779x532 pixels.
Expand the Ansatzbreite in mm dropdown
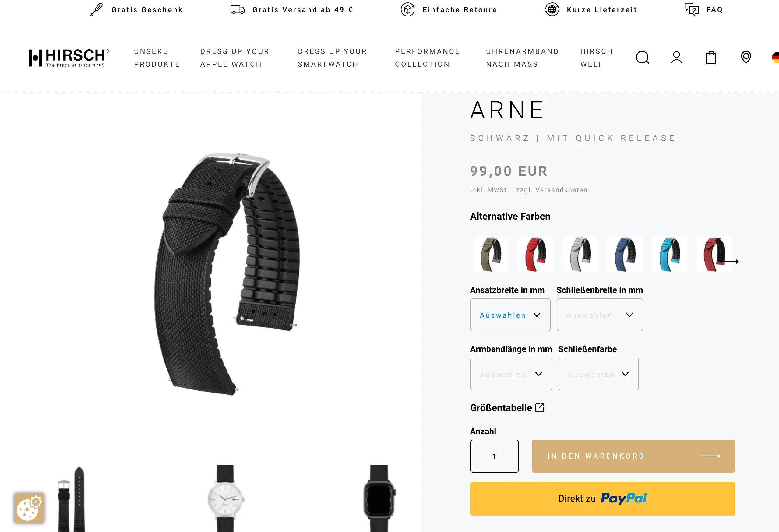pos(510,315)
